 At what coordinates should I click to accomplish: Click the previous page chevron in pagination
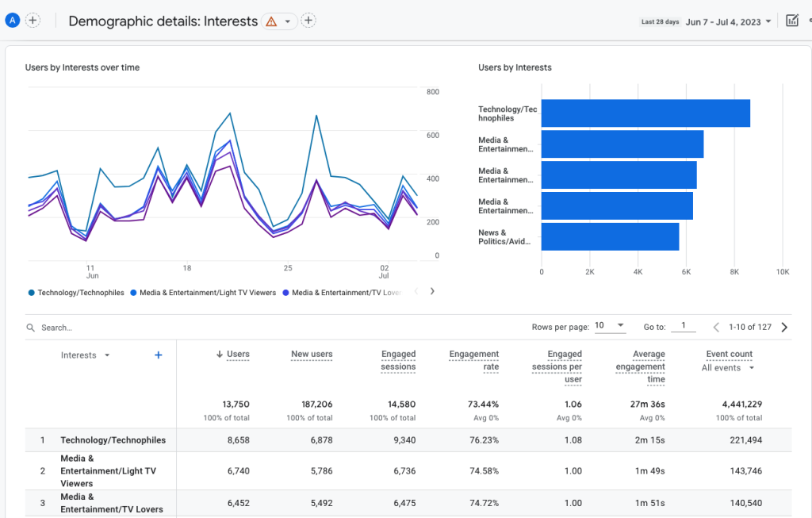(716, 326)
